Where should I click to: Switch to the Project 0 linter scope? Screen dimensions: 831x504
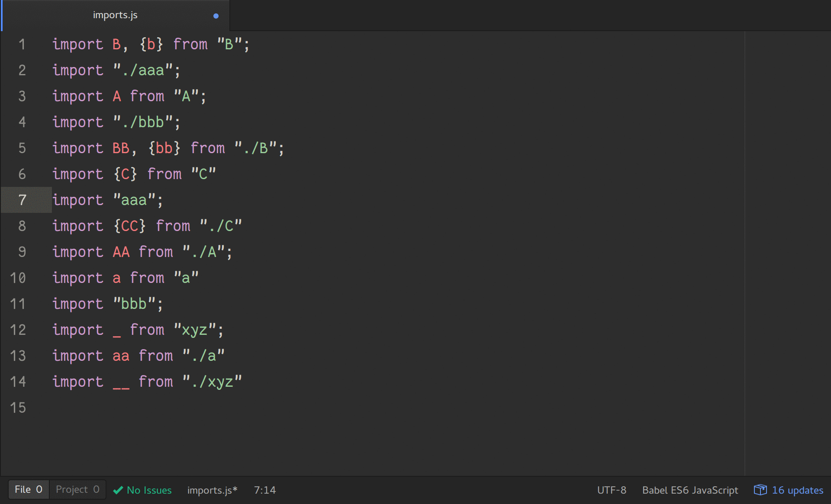click(77, 490)
